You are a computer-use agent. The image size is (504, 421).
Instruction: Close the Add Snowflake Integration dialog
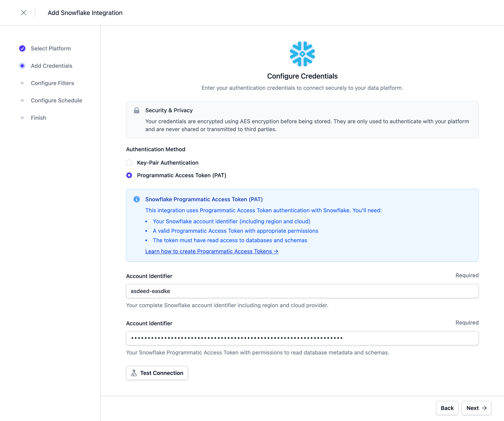(23, 13)
